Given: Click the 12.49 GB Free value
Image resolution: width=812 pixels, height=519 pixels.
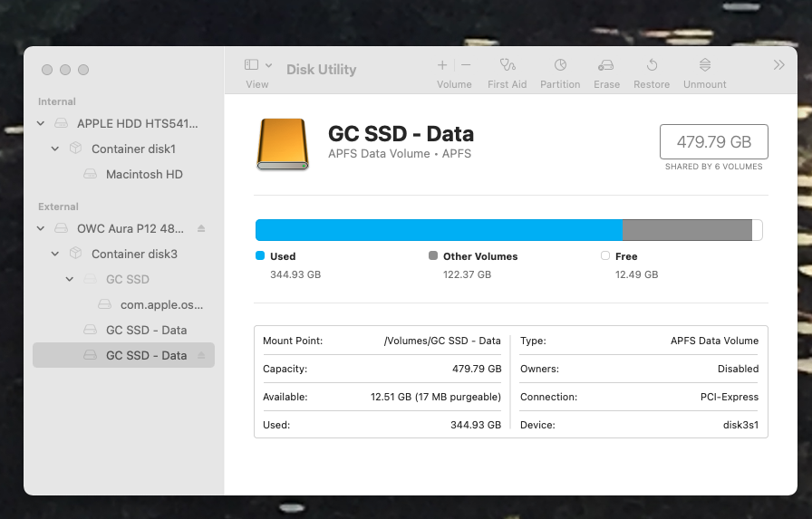Looking at the screenshot, I should pyautogui.click(x=636, y=274).
